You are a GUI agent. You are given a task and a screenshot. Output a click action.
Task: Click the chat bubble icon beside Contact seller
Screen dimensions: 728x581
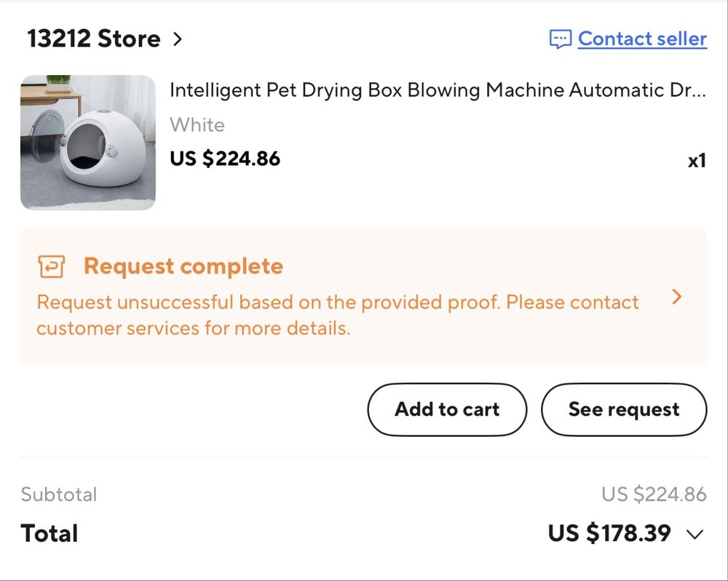[561, 39]
